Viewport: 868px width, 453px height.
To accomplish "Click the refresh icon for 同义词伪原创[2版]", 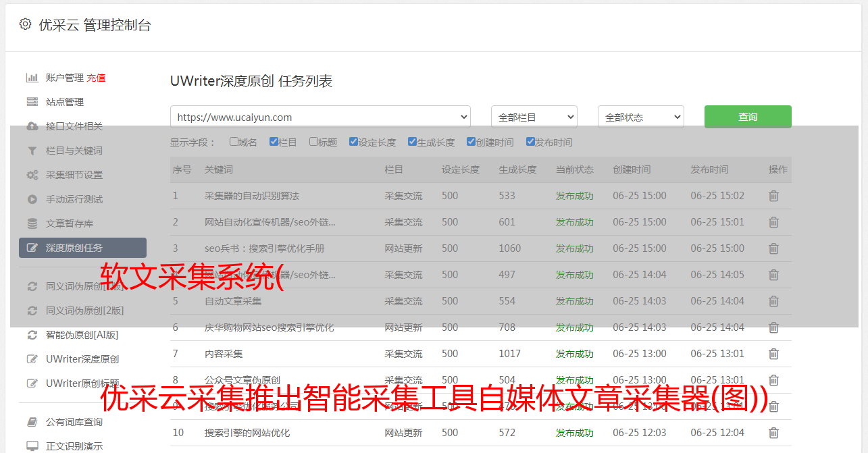I will pyautogui.click(x=32, y=311).
